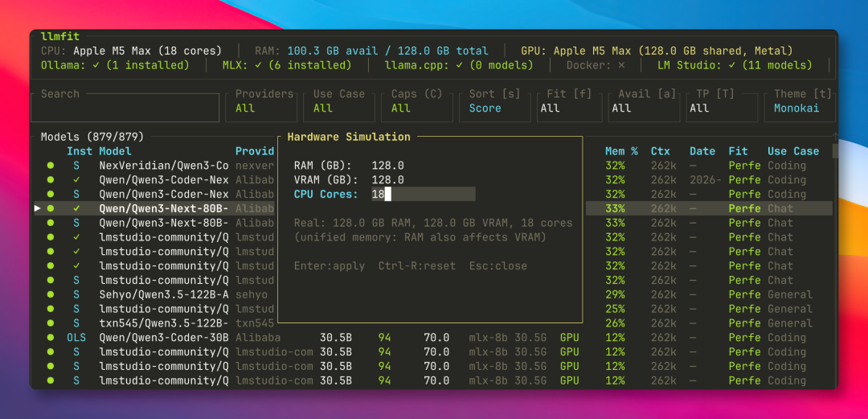Click the checkmark next to llama.cpp
The image size is (868, 419).
point(460,65)
